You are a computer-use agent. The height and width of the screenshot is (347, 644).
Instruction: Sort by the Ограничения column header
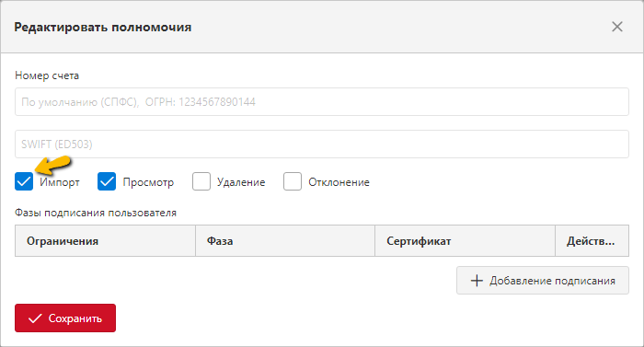(105, 241)
